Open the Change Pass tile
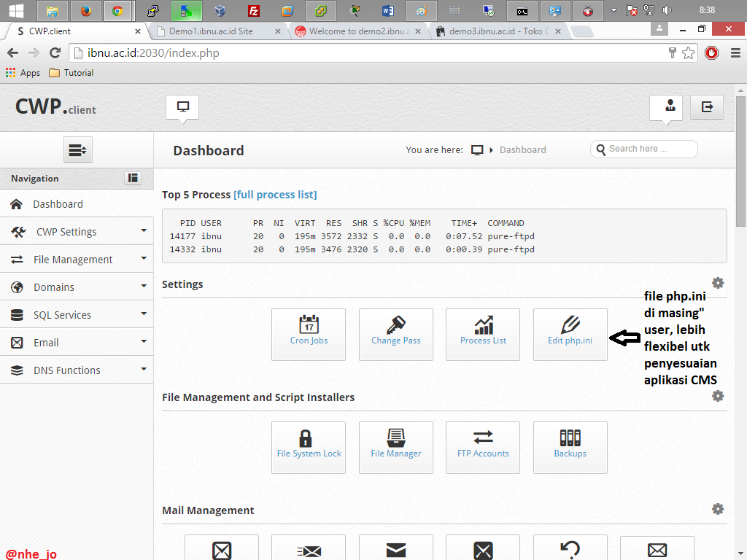 tap(396, 334)
